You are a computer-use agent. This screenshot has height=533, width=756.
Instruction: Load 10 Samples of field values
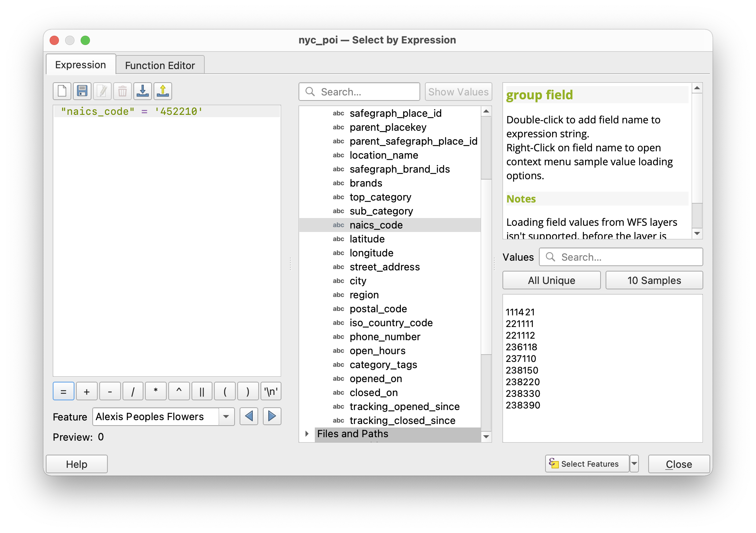654,280
